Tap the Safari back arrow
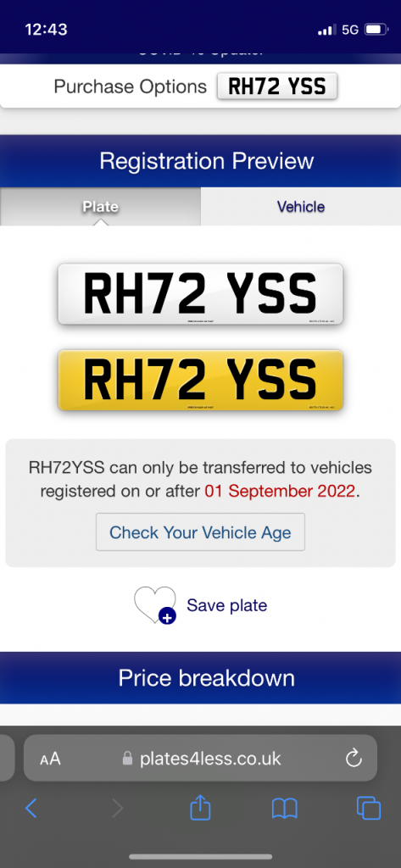Viewport: 401px width, 868px height. (31, 809)
